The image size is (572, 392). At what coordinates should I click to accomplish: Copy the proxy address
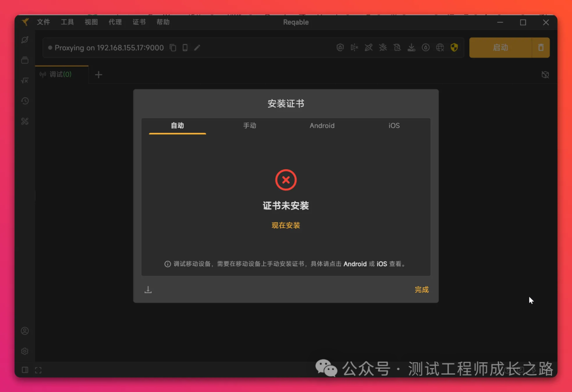(173, 48)
